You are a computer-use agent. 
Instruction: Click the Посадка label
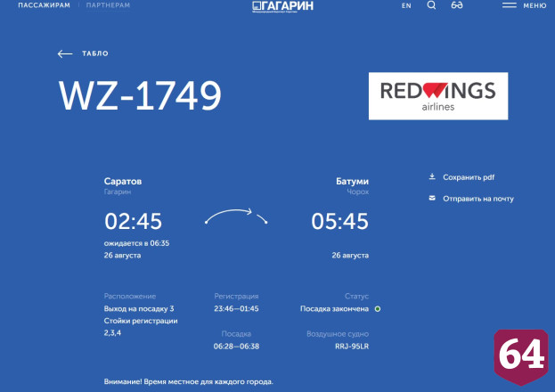[x=236, y=334]
